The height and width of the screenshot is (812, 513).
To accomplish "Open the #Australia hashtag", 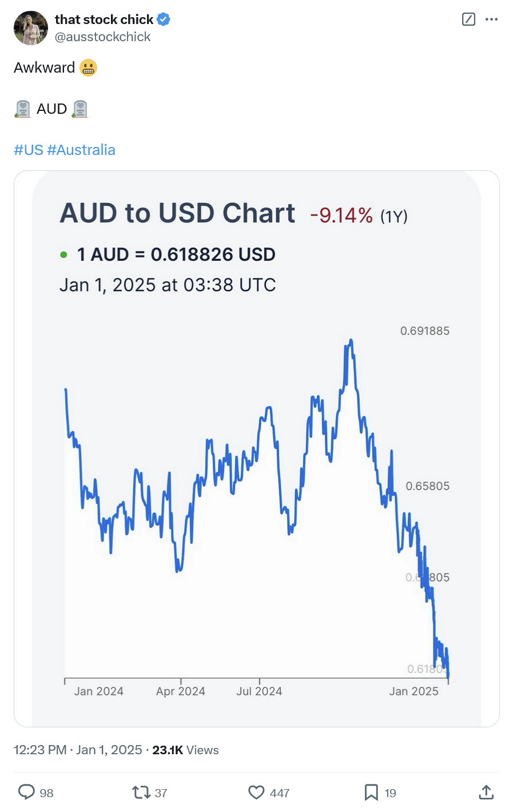I will 81,150.
